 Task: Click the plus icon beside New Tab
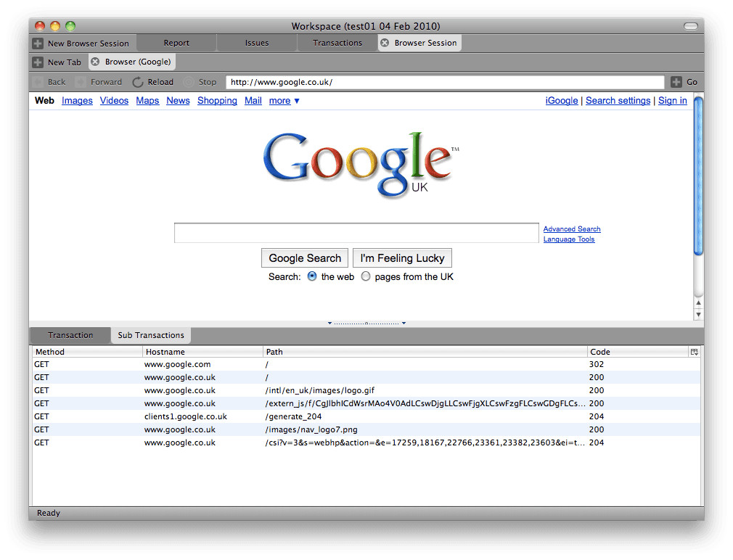[38, 62]
